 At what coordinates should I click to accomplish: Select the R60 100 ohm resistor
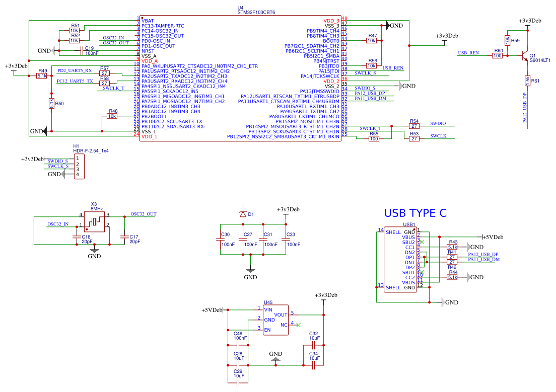[498, 56]
